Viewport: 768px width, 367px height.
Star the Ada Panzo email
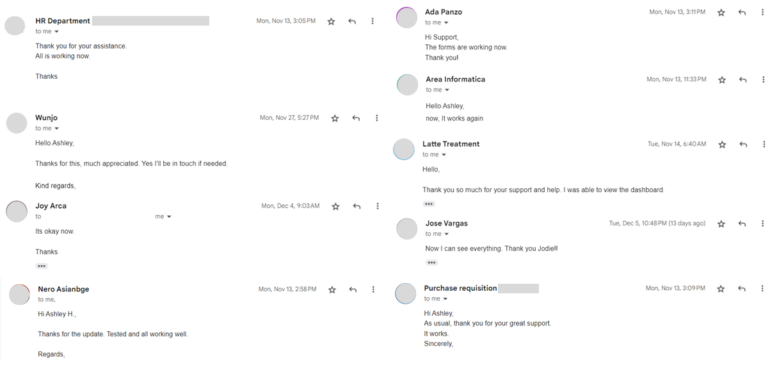coord(721,12)
